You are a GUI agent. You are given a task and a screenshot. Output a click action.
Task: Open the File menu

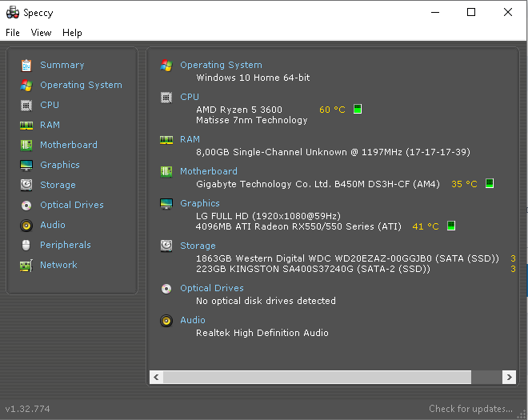[13, 33]
